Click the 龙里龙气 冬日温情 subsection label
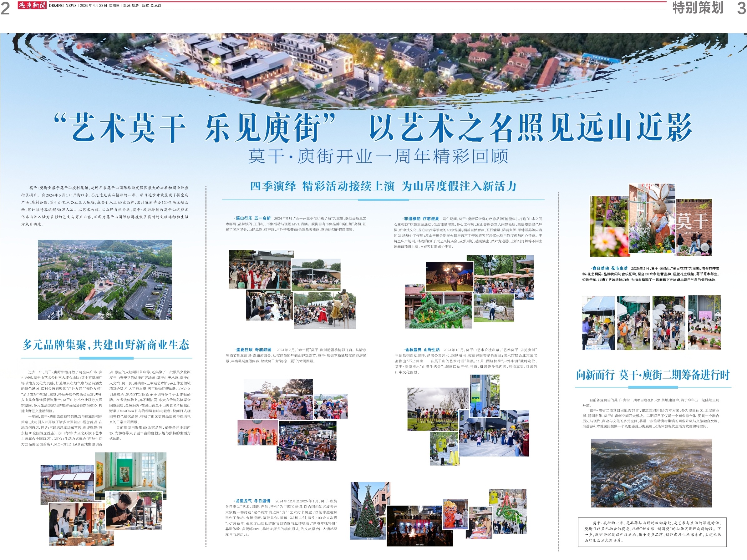This screenshot has height=560, width=747. coord(253,501)
